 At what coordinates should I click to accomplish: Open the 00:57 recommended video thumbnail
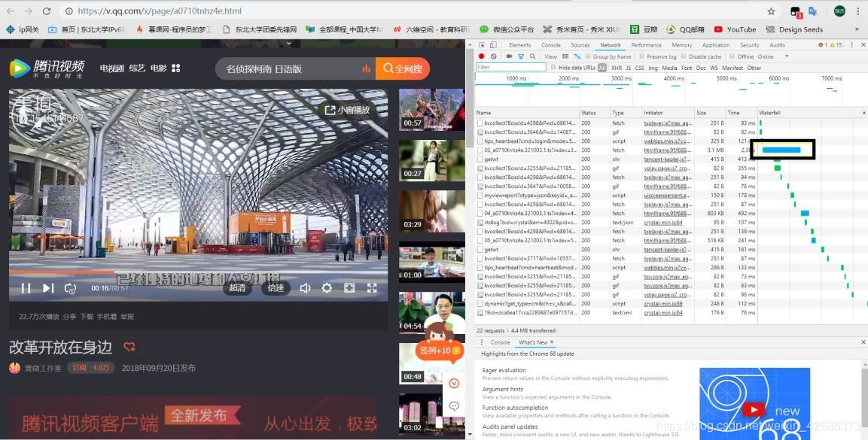click(x=432, y=110)
